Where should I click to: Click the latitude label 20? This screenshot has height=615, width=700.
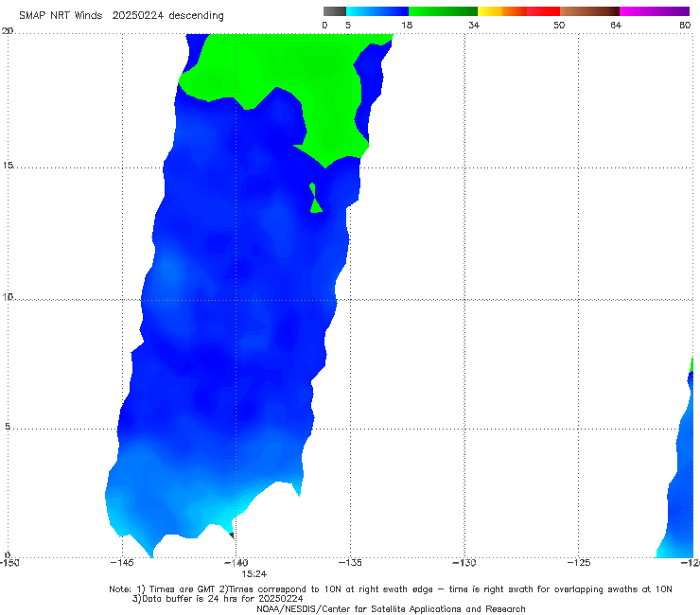pyautogui.click(x=8, y=31)
